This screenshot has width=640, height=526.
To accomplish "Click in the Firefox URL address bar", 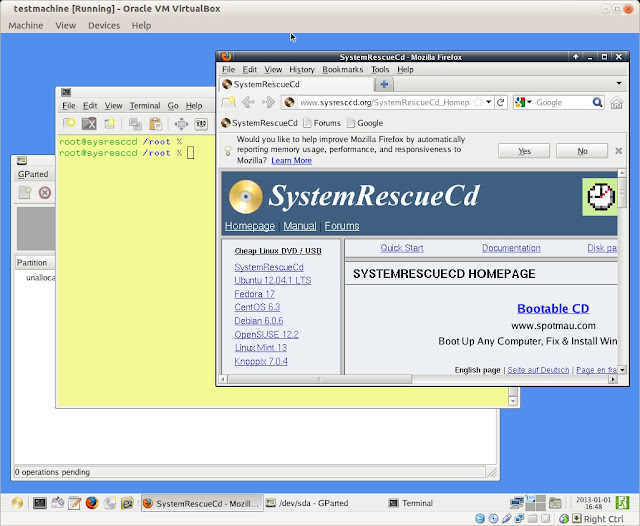I will 380,102.
